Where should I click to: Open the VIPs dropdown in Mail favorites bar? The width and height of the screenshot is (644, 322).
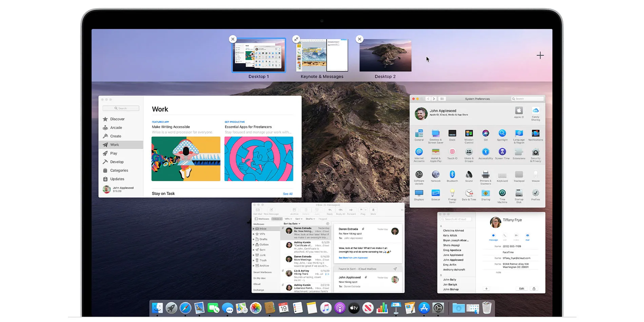click(288, 219)
